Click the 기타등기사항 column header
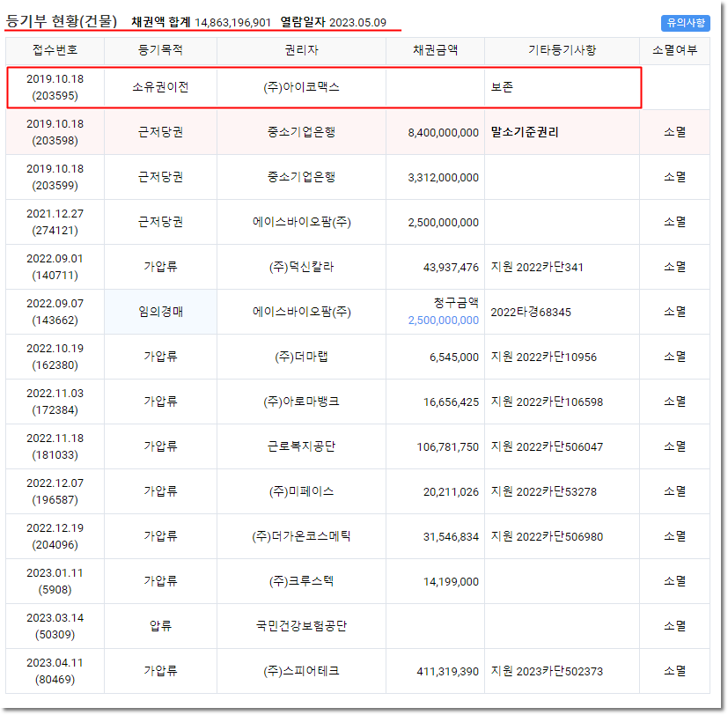Viewport: 728px width, 715px height. click(x=562, y=50)
